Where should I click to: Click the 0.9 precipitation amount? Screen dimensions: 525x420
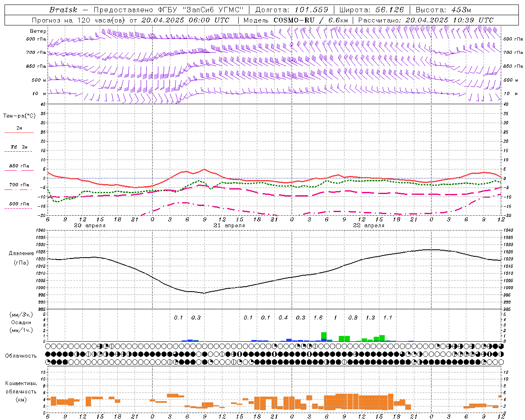pos(353,317)
